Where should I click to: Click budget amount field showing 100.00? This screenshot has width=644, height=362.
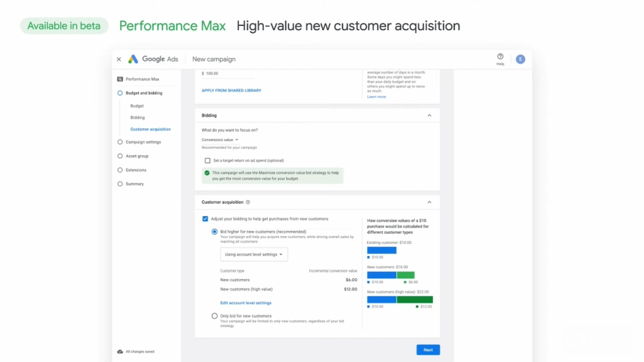point(228,74)
